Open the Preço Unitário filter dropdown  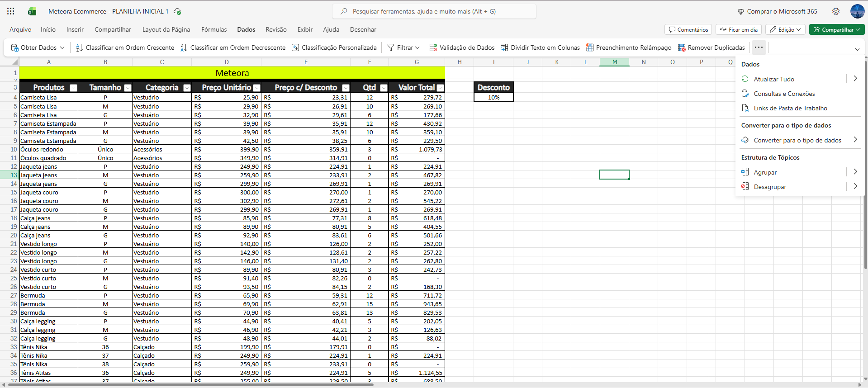(x=256, y=88)
